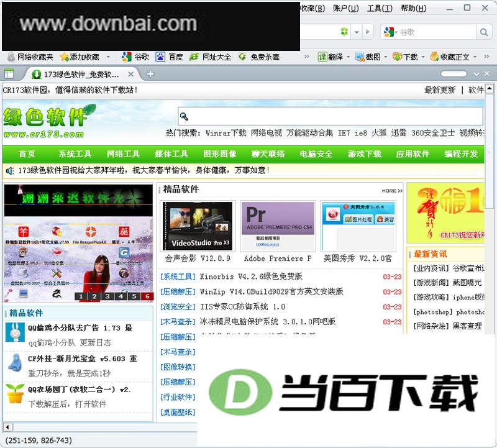Screen dimensions: 497x448
Task: Click the VideoStudio Pro X3 thumbnail
Action: (x=198, y=226)
